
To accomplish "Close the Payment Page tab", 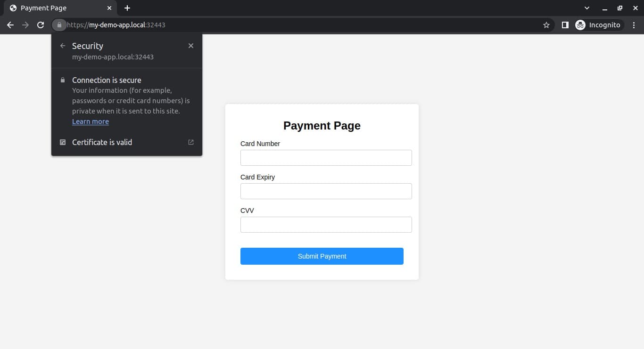I will [109, 8].
